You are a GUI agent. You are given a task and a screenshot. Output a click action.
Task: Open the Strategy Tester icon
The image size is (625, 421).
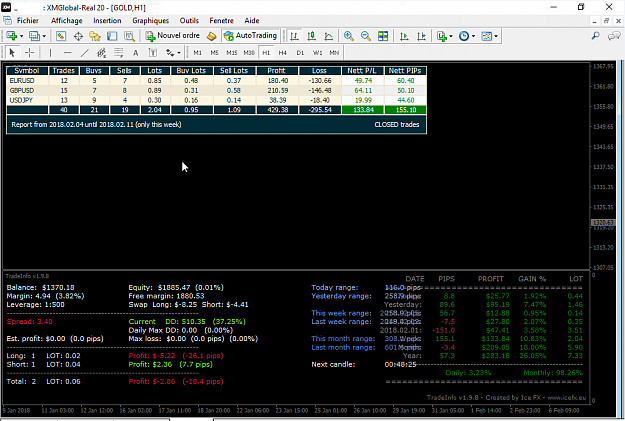point(129,36)
